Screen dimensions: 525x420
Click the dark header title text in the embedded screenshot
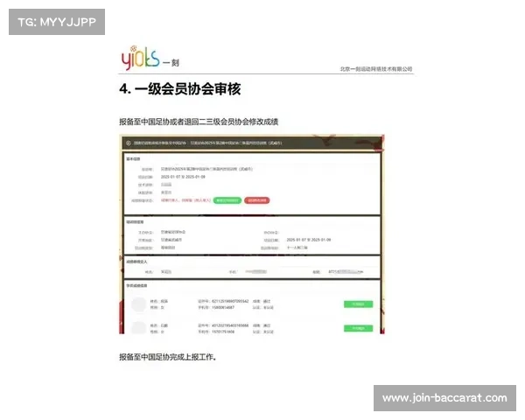pos(207,143)
